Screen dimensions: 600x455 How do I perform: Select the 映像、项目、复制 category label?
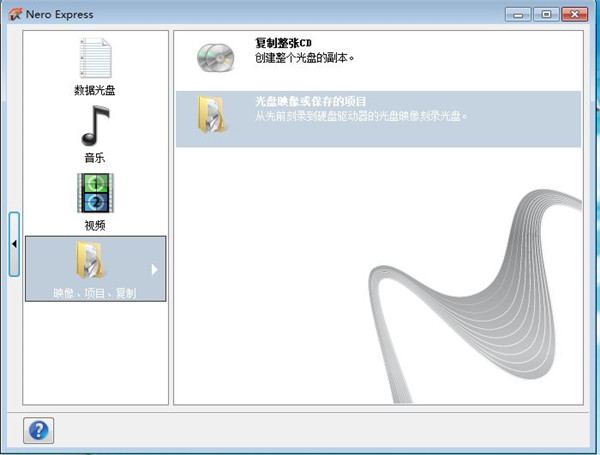(x=94, y=294)
